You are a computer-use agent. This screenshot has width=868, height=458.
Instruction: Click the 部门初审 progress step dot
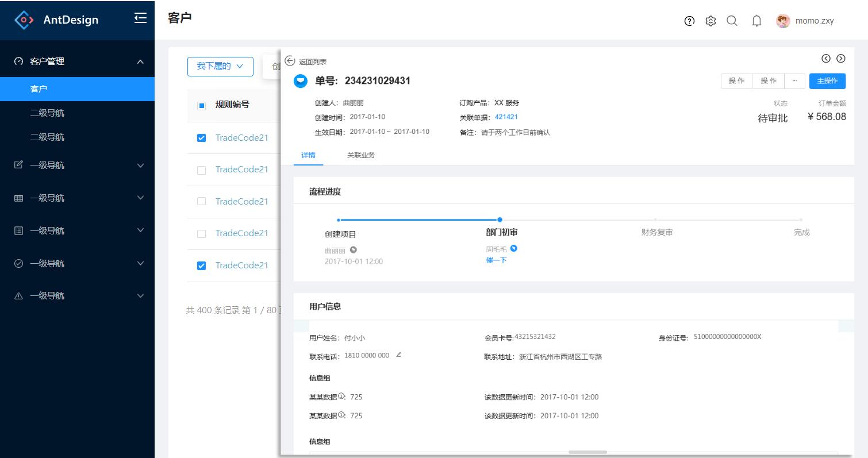pos(500,220)
